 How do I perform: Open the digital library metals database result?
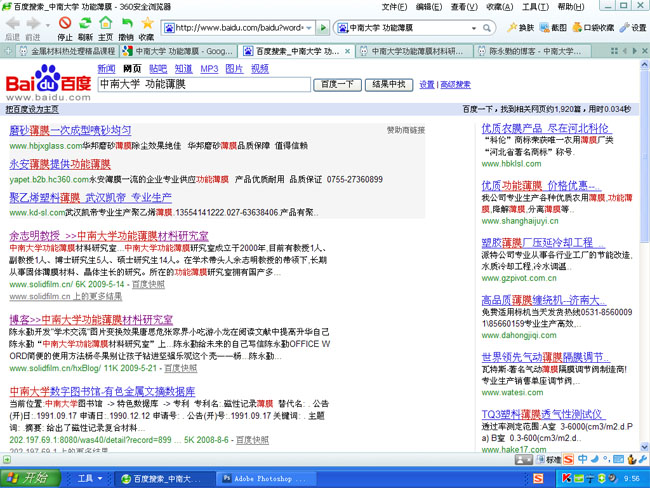(x=102, y=391)
